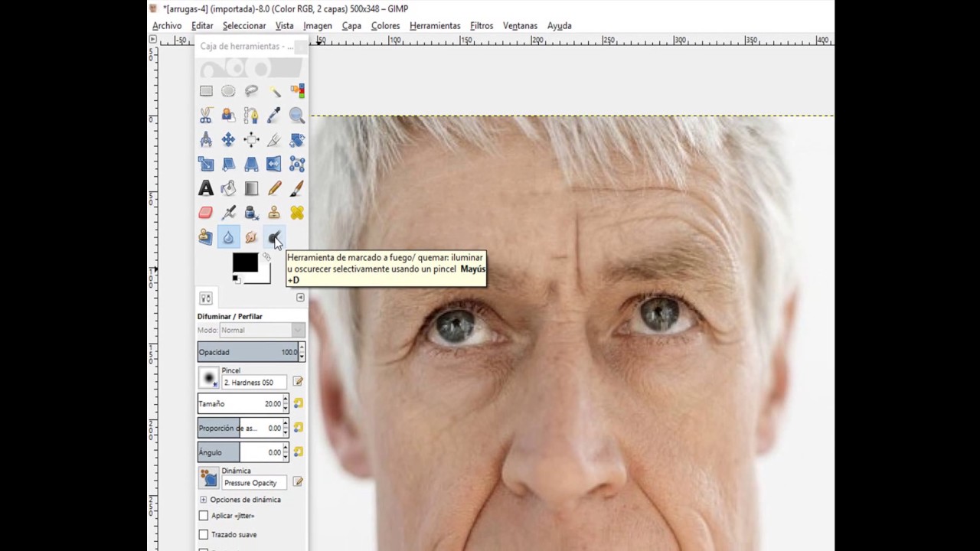Click the Tamaño size slider
Viewport: 980px width, 551px height.
240,403
